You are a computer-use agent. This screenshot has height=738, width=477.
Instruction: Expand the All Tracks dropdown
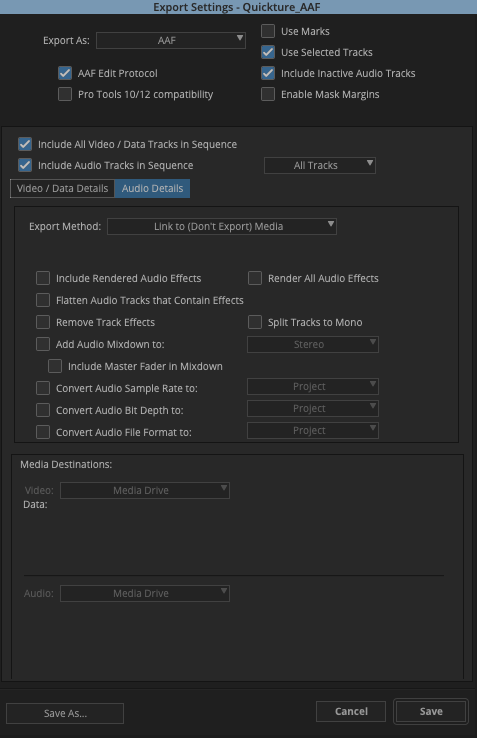(320, 165)
